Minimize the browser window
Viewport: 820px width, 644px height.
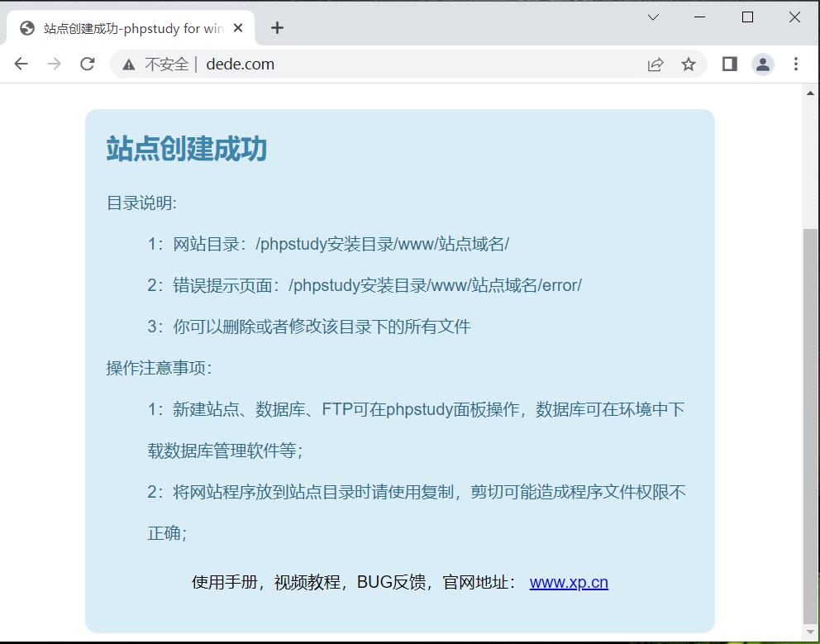(x=699, y=17)
